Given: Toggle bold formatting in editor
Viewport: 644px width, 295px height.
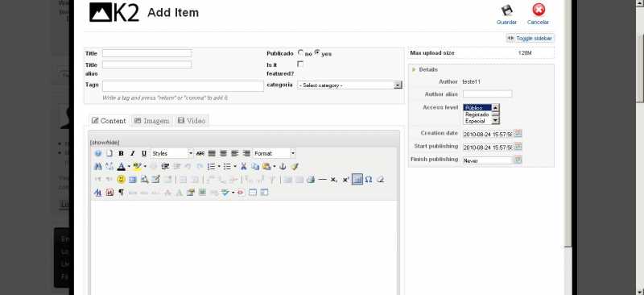Looking at the screenshot, I should click(x=121, y=153).
